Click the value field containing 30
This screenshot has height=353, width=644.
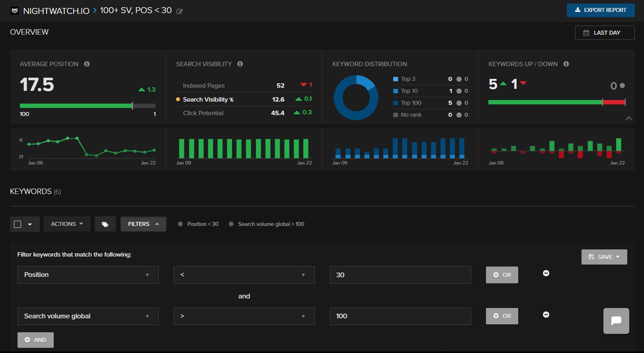pos(400,275)
